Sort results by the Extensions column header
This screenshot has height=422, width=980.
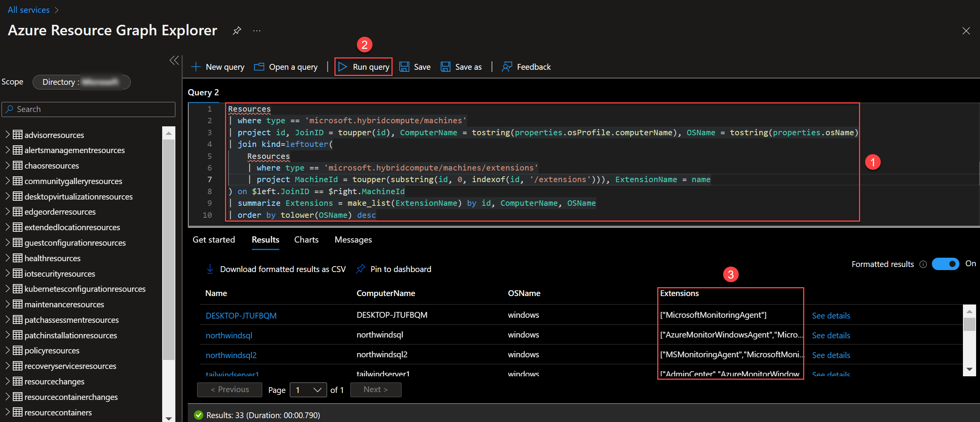click(679, 293)
